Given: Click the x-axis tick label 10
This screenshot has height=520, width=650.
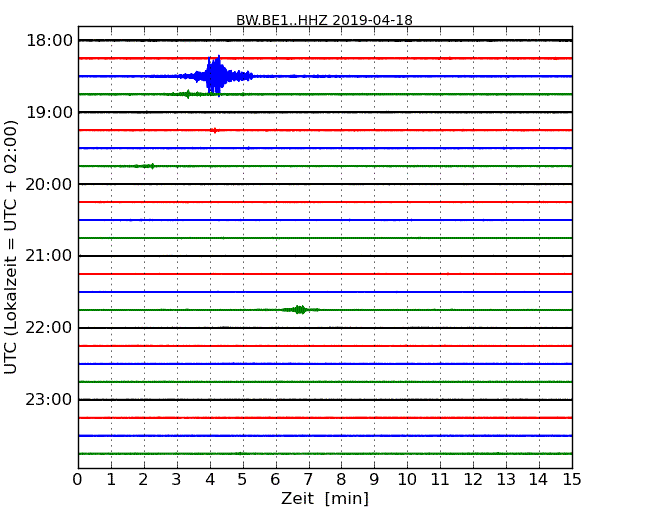Looking at the screenshot, I should click(407, 479).
